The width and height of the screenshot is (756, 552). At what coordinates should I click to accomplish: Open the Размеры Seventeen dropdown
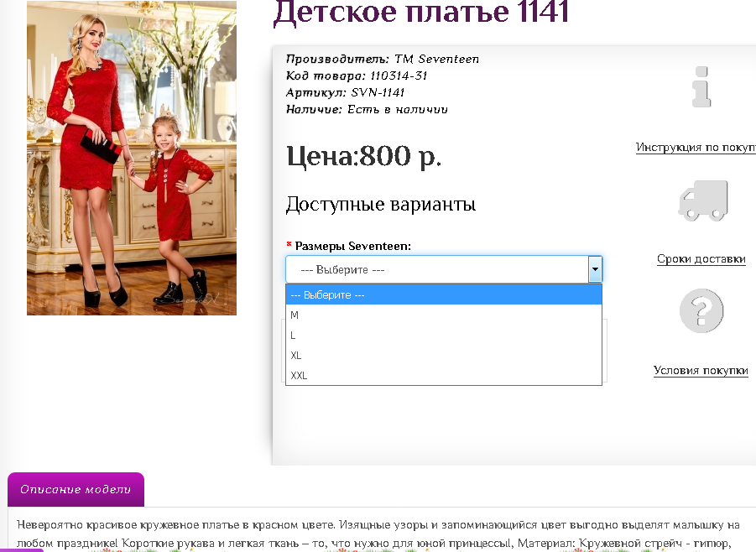tap(436, 268)
